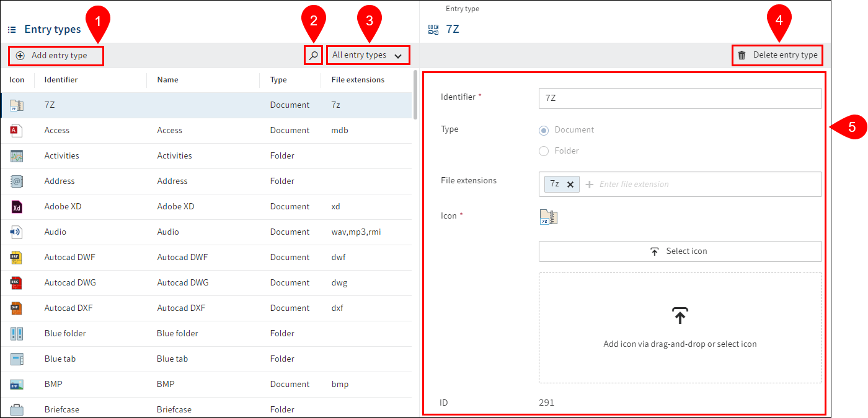This screenshot has width=868, height=418.
Task: Select the Adobe XD identifier cell
Action: pos(63,207)
